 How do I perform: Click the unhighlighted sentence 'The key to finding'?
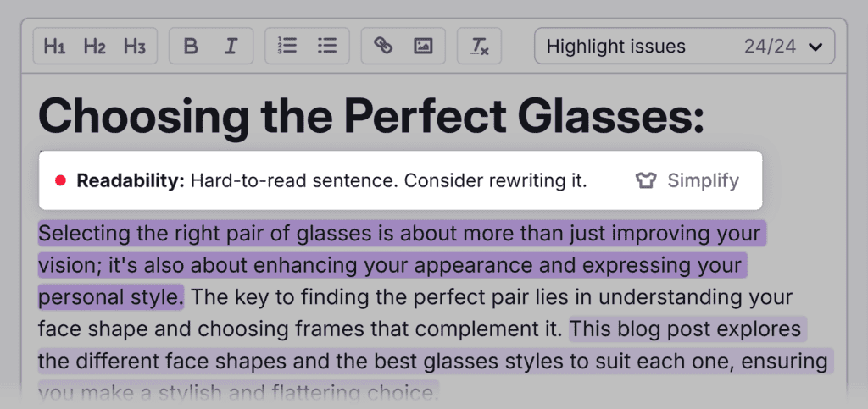point(490,297)
